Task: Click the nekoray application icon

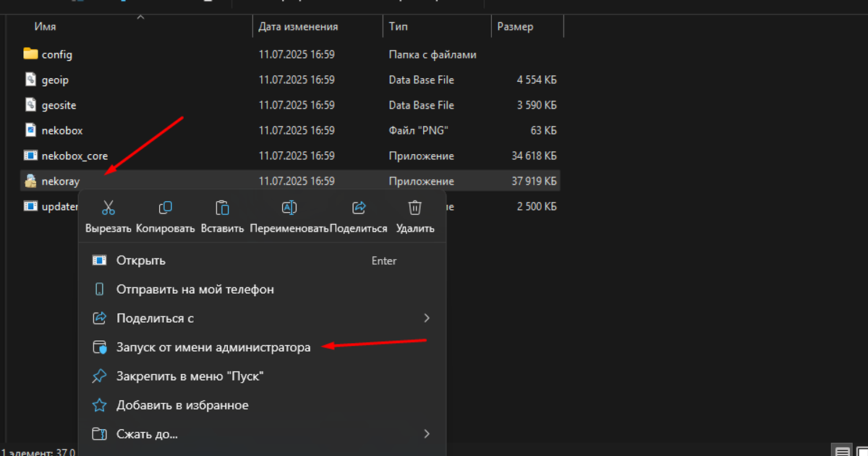Action: (x=30, y=181)
